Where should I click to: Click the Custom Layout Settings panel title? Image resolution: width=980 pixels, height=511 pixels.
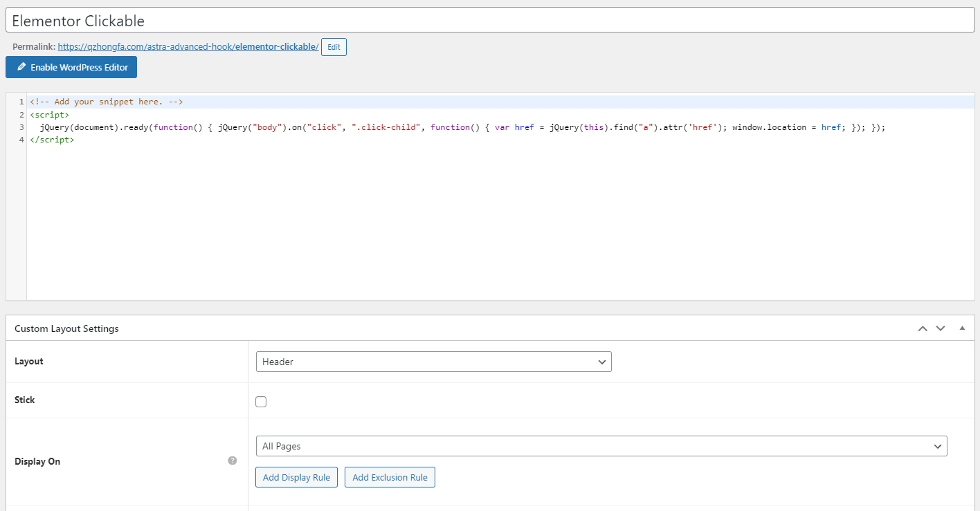(66, 328)
